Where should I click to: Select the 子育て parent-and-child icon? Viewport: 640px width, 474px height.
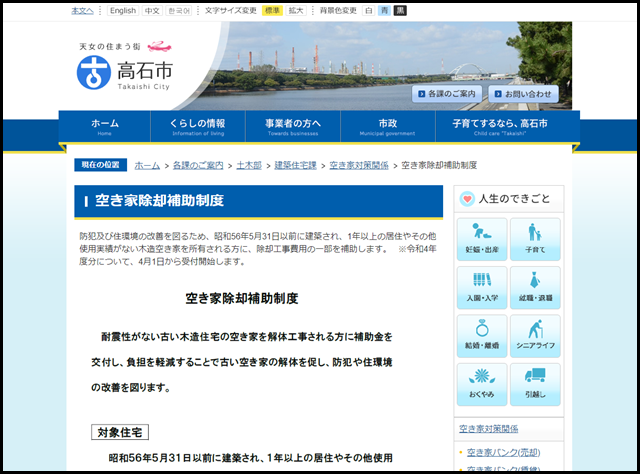click(535, 240)
